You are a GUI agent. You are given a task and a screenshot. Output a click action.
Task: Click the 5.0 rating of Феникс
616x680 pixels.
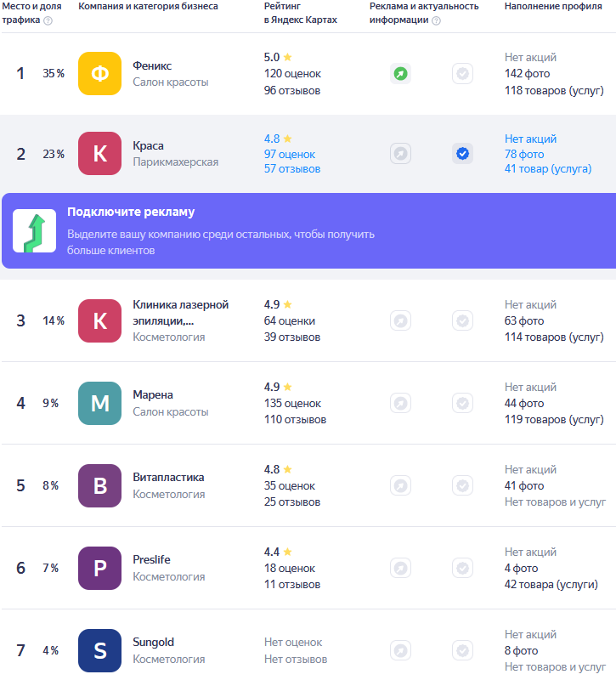coord(272,57)
